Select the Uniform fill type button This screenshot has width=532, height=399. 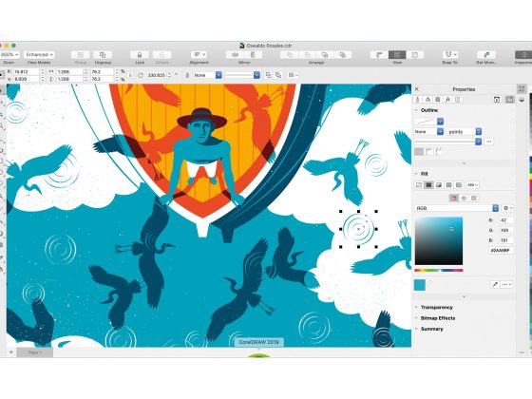[x=428, y=185]
